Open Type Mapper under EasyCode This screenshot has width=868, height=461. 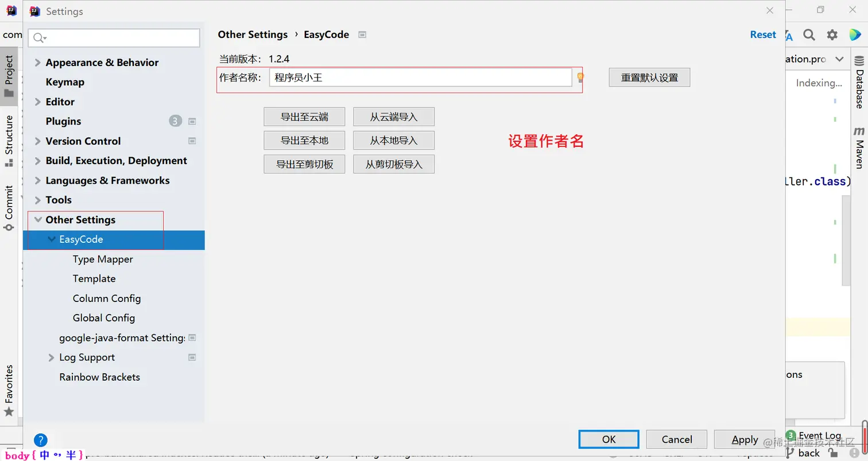click(103, 259)
